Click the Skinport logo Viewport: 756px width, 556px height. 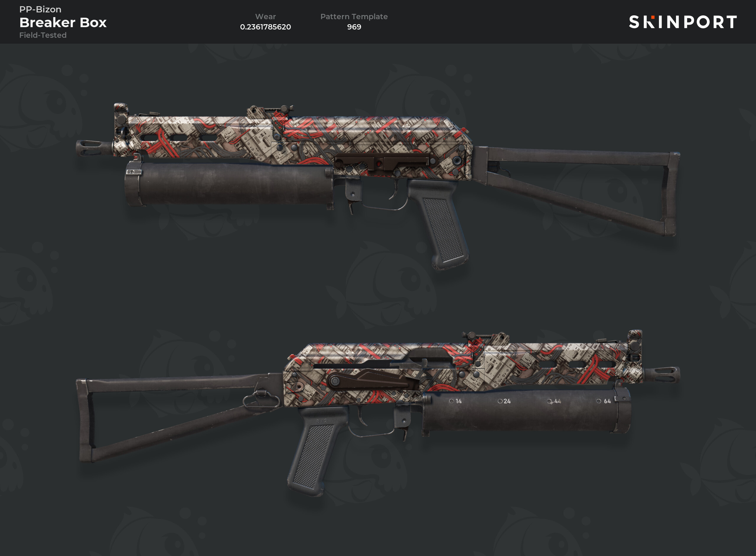682,22
